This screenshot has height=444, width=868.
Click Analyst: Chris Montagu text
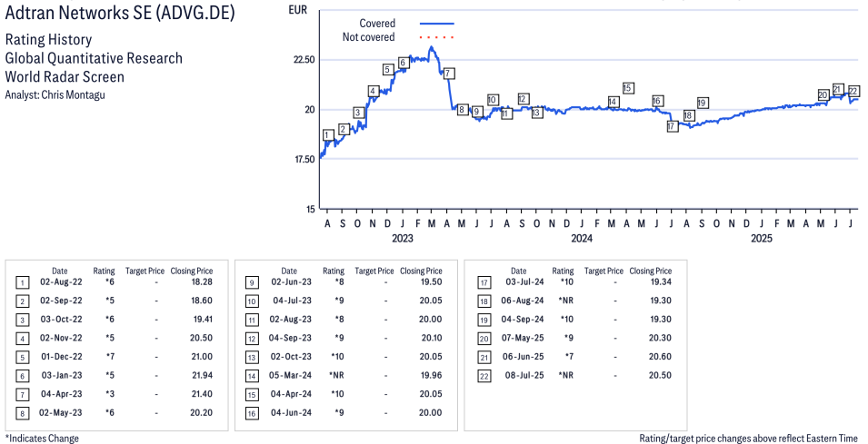point(55,94)
